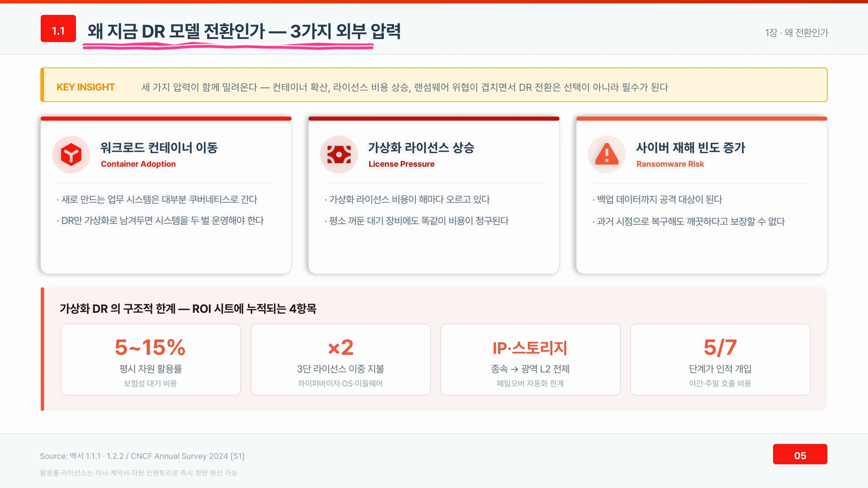
Task: Click the chapter label 1장 · 왜 전환인가
Action: point(797,33)
